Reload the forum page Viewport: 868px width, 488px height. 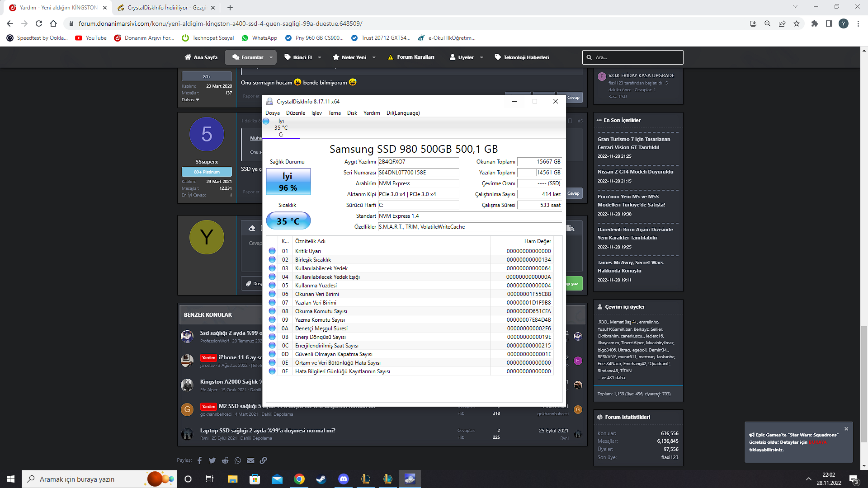click(x=39, y=23)
